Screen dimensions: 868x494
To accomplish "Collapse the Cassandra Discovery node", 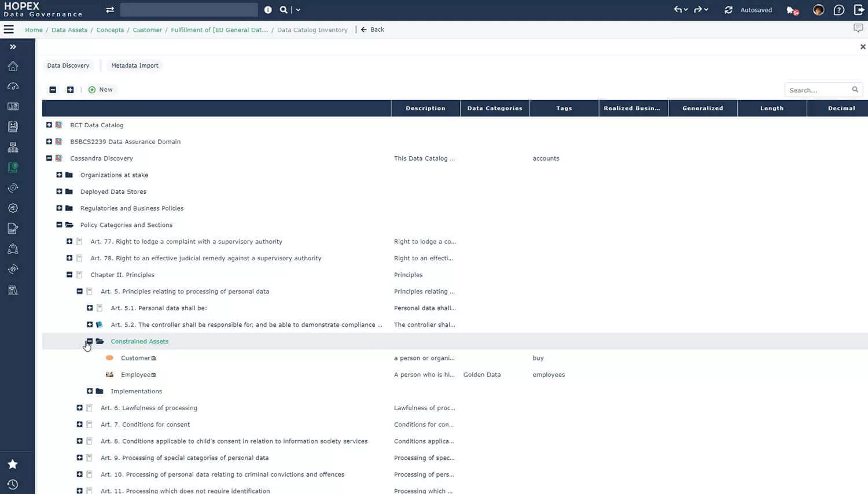I will click(x=49, y=158).
